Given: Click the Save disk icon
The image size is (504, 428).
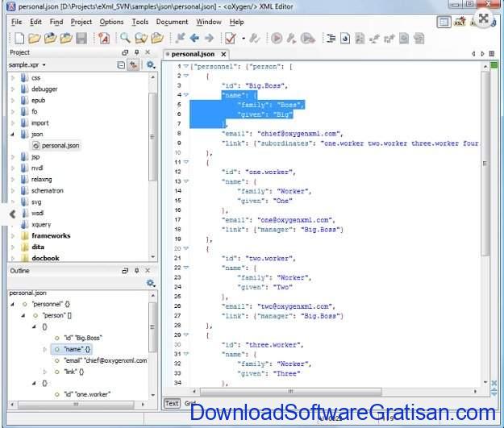Looking at the screenshot, I should pos(81,39).
